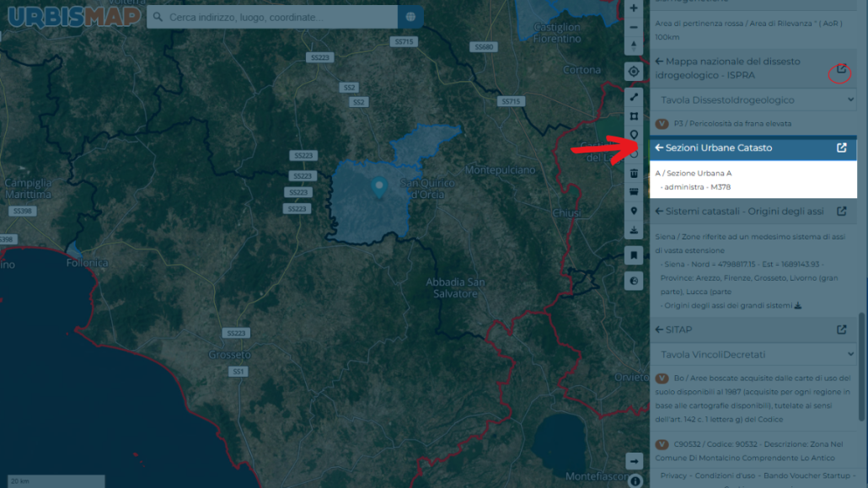This screenshot has width=868, height=488.
Task: Click the download icon in the map toolbar
Action: pos(634,230)
